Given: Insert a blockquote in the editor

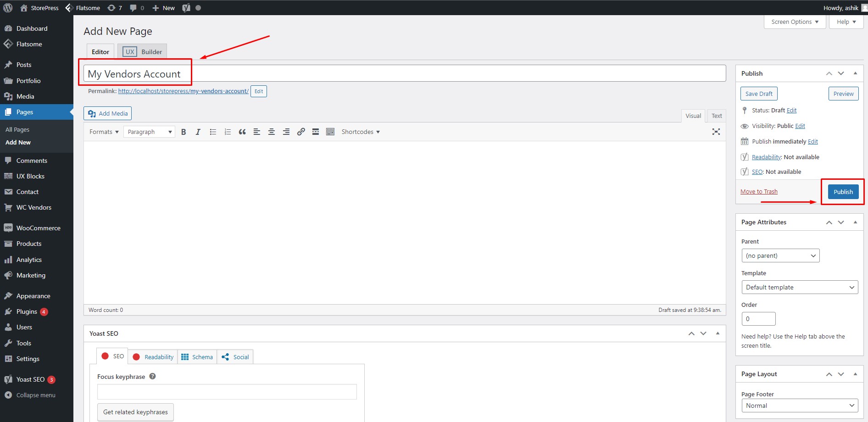Looking at the screenshot, I should (242, 132).
